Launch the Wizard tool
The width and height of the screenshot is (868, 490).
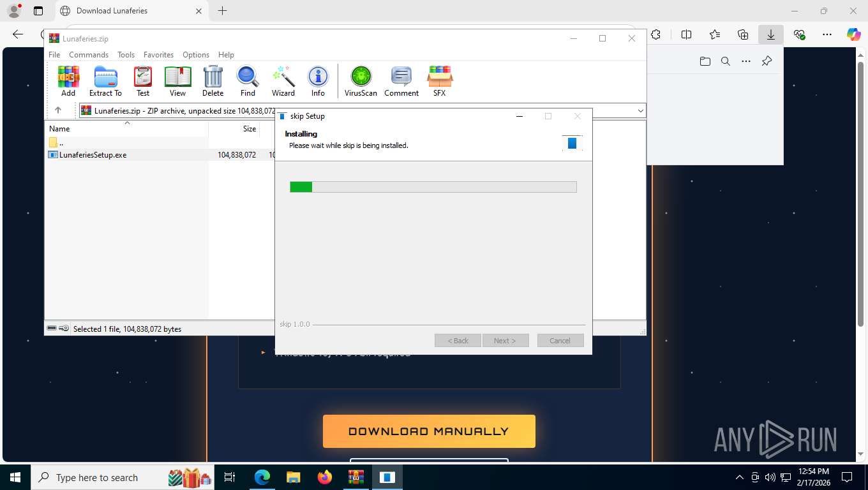283,81
